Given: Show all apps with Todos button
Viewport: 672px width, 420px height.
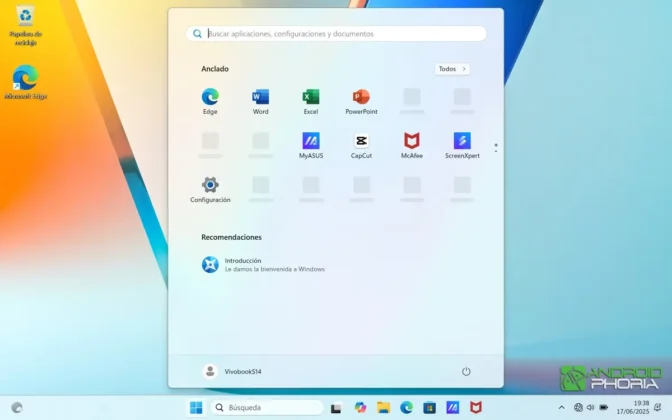Looking at the screenshot, I should pyautogui.click(x=452, y=69).
